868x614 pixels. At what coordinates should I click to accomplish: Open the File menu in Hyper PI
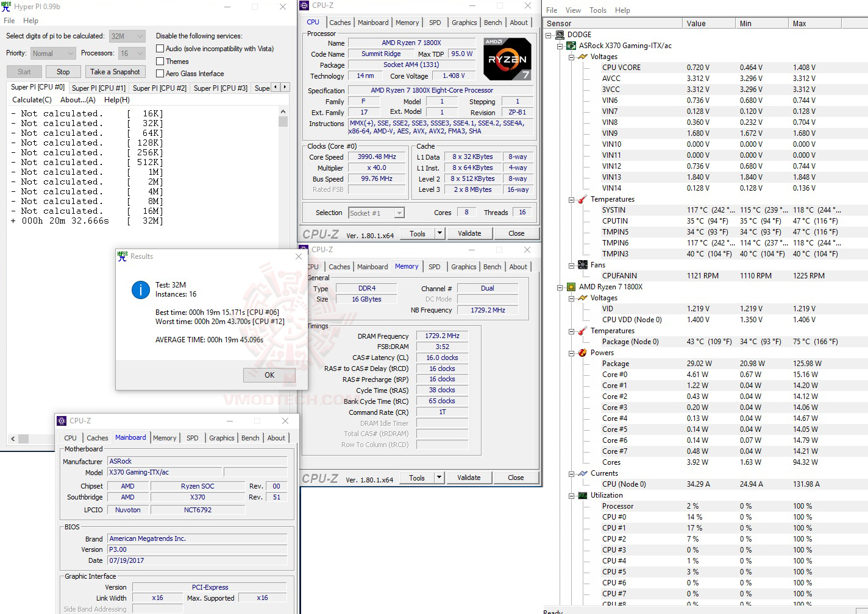pos(10,21)
